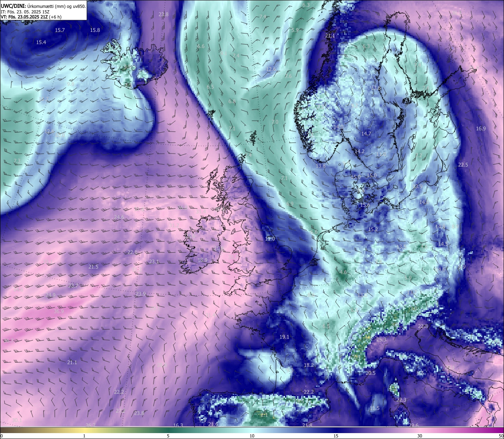Viewport: 504px width, 439px height.
Task: Click the 15 tick on the color scale
Action: pos(336,436)
